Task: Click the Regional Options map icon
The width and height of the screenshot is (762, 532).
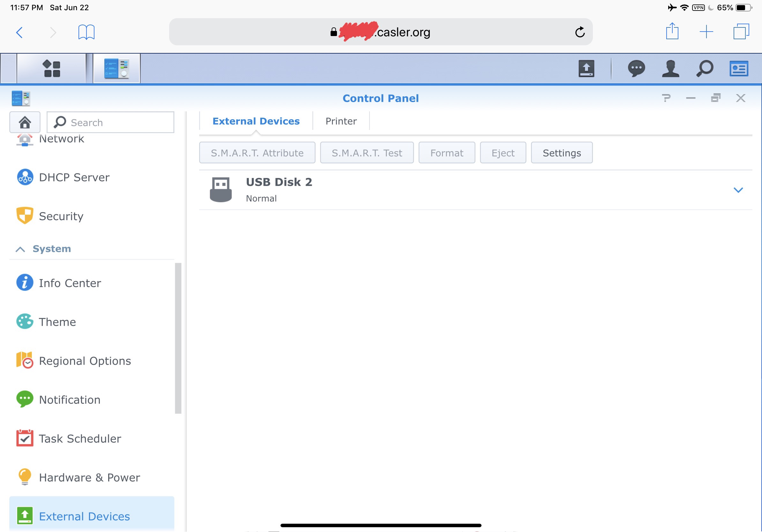Action: tap(25, 360)
